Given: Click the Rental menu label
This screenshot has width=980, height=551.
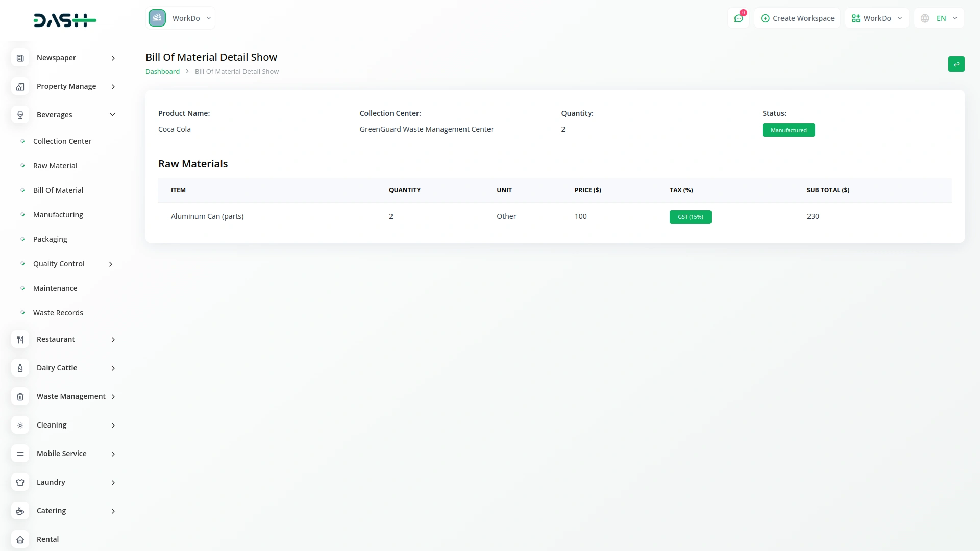Looking at the screenshot, I should tap(47, 539).
